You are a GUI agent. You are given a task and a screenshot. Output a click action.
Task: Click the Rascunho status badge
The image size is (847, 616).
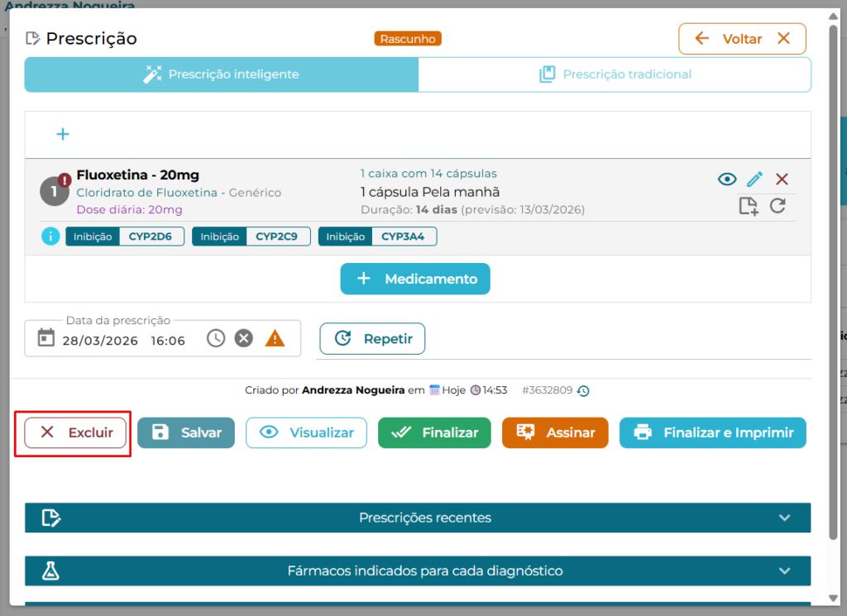pyautogui.click(x=408, y=39)
